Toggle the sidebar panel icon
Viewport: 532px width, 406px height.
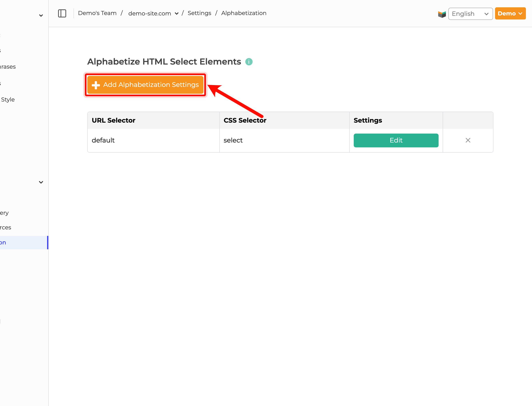[x=62, y=13]
